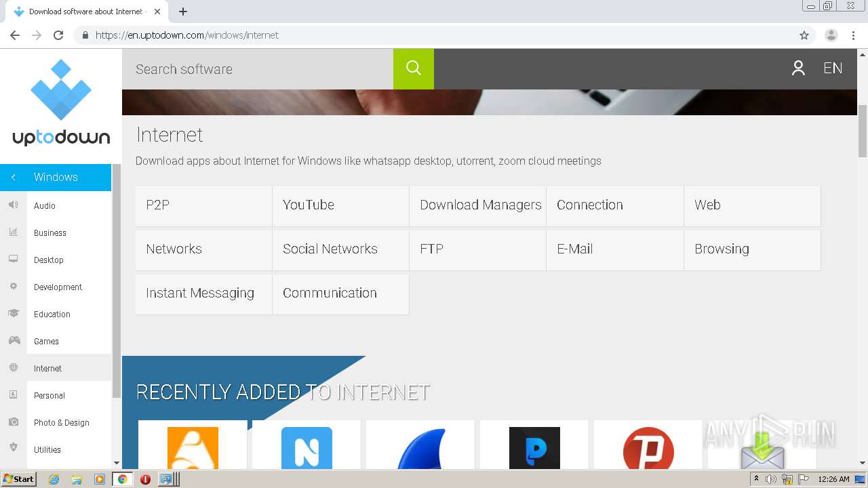The height and width of the screenshot is (488, 868).
Task: Open the Communication subcategory
Action: tap(340, 293)
